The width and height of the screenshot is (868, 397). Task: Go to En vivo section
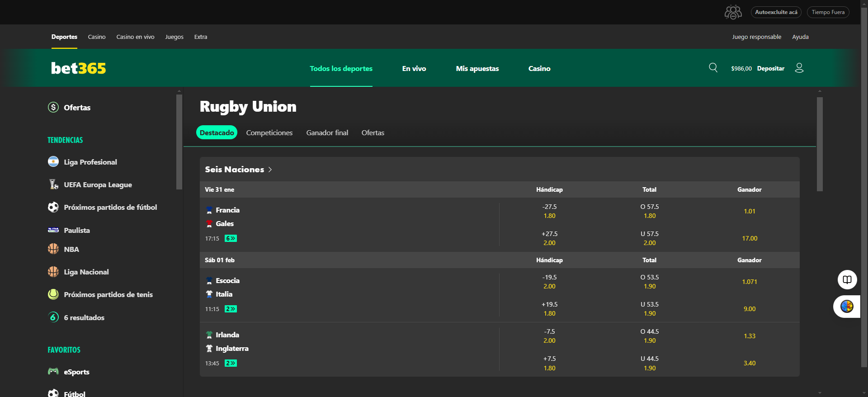coord(414,68)
